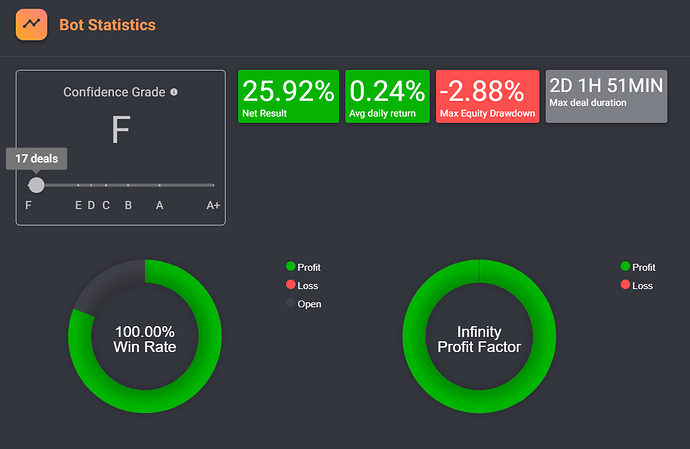Click the A+ mark on the grade scale
The height and width of the screenshot is (449, 690).
[213, 205]
